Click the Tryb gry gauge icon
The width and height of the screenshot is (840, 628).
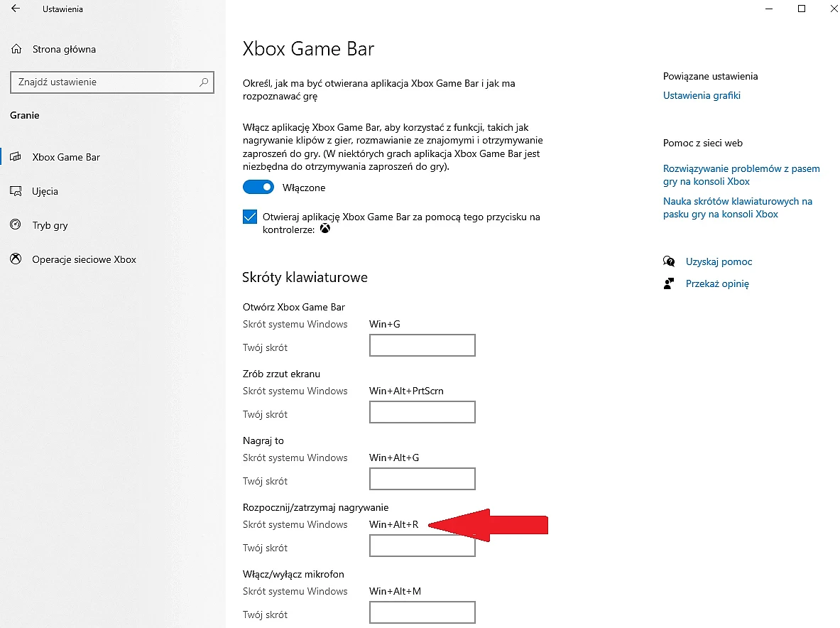point(16,225)
